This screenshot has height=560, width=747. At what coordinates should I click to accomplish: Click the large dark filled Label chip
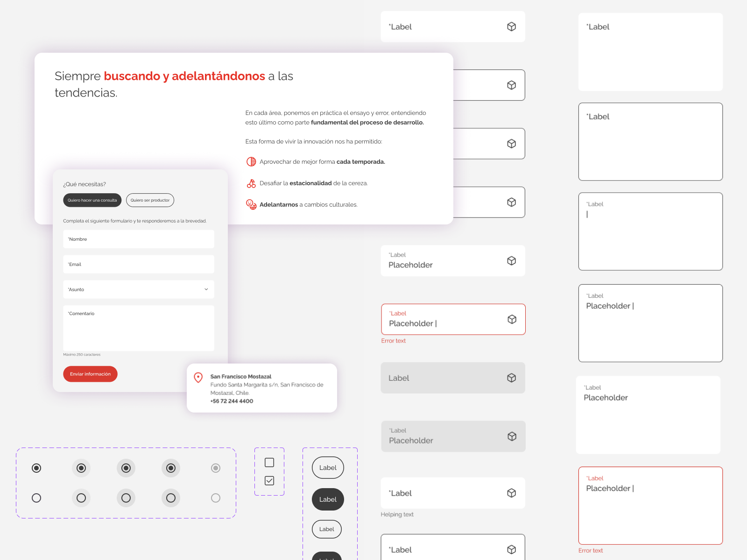click(328, 499)
